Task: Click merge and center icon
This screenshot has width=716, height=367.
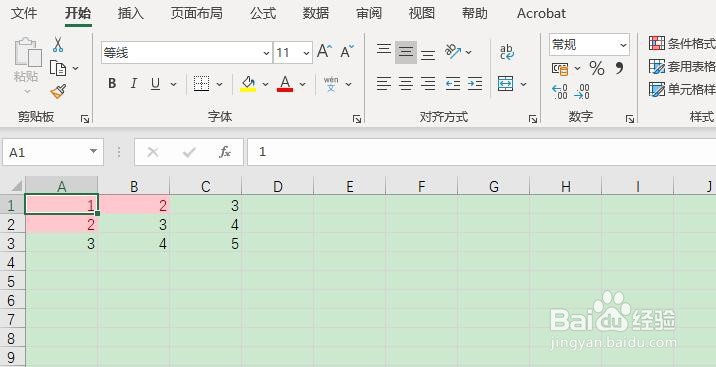Action: click(x=505, y=84)
